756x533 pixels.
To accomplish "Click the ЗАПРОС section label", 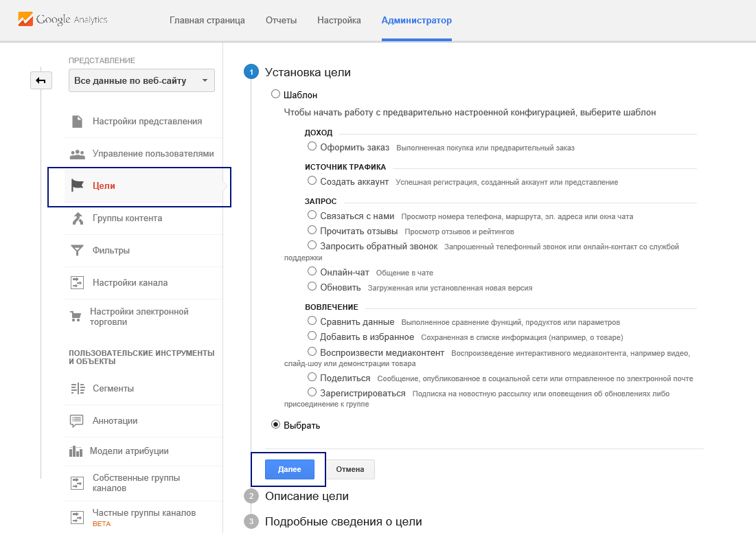I will [321, 201].
